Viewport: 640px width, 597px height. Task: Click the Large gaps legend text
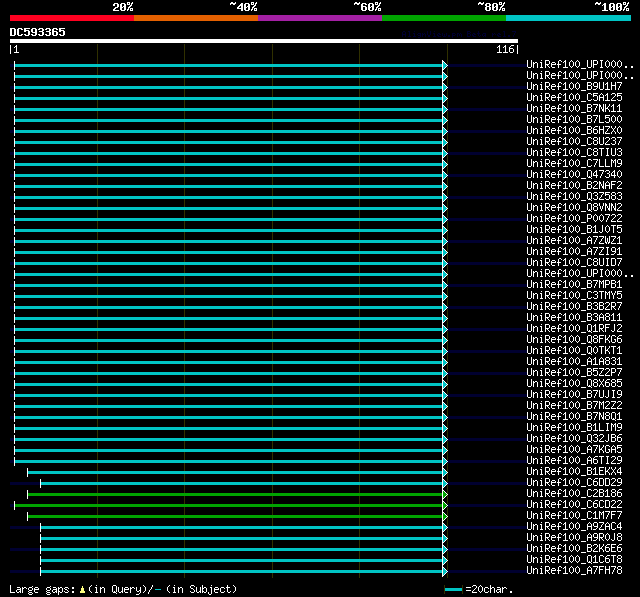pos(123,590)
